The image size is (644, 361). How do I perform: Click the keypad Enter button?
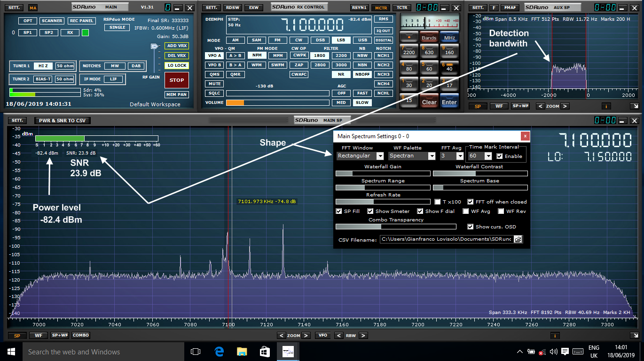449,101
